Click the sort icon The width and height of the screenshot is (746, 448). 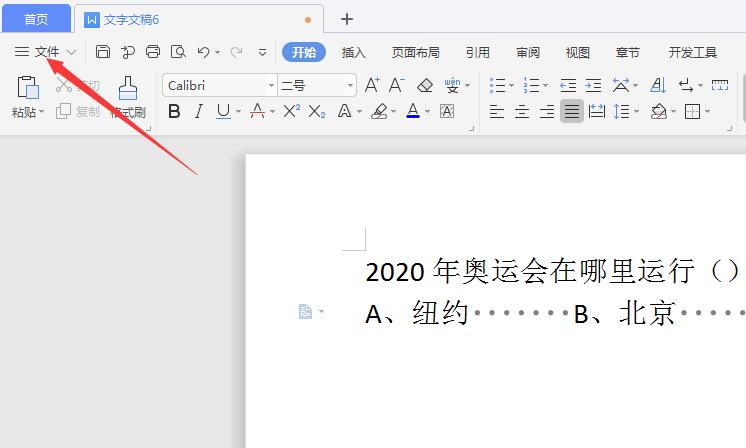(658, 86)
